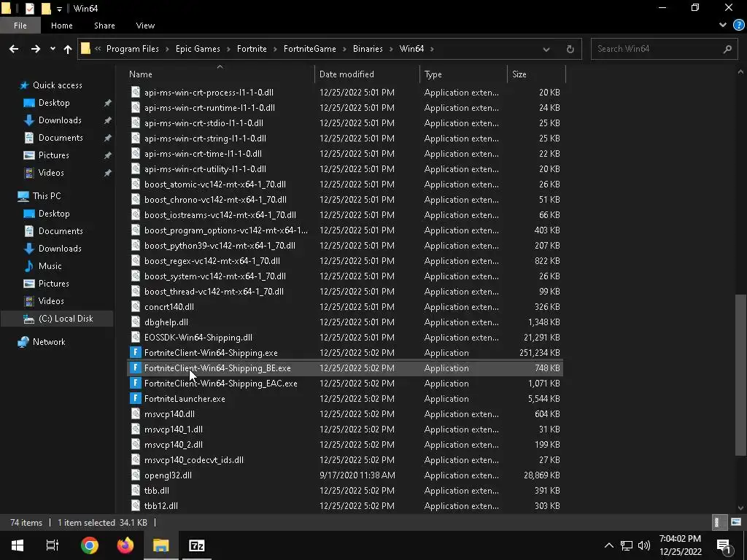Viewport: 747px width, 560px height.
Task: Expand the ribbon with the chevron
Action: pos(723,26)
